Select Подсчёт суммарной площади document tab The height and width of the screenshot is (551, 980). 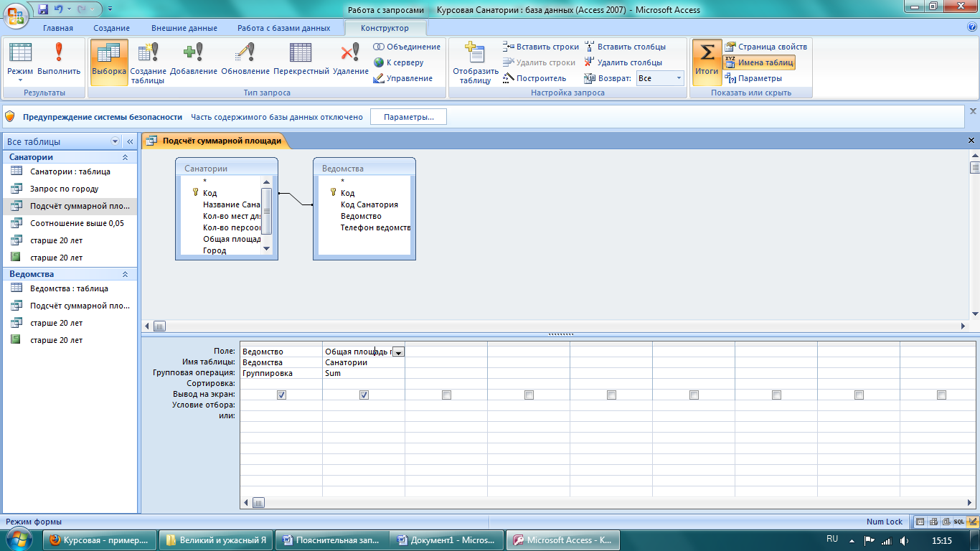click(x=215, y=141)
